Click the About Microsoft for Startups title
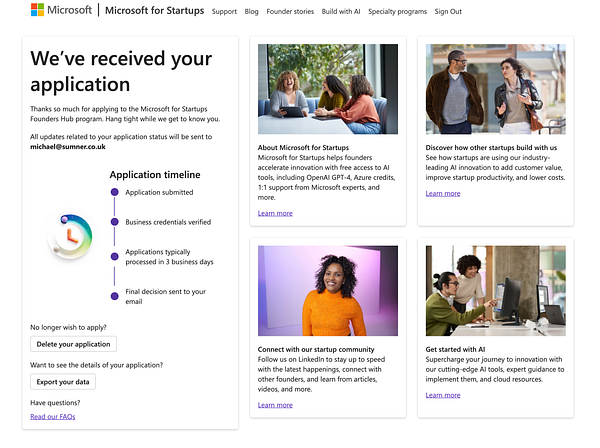This screenshot has height=448, width=600. point(303,147)
